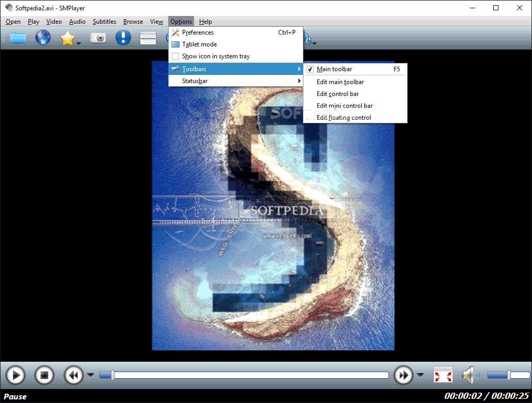Adjust the volume slider
Image resolution: width=532 pixels, height=403 pixels.
[508, 375]
